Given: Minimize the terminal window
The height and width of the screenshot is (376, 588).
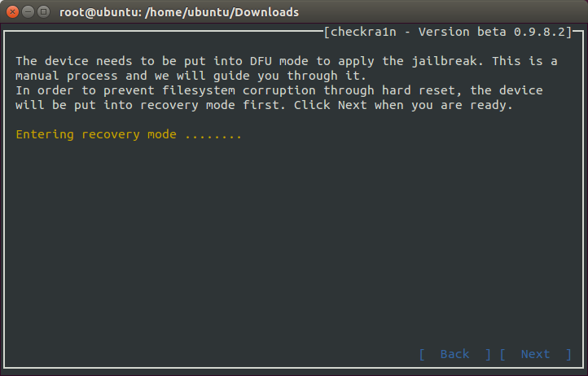Looking at the screenshot, I should pyautogui.click(x=29, y=12).
